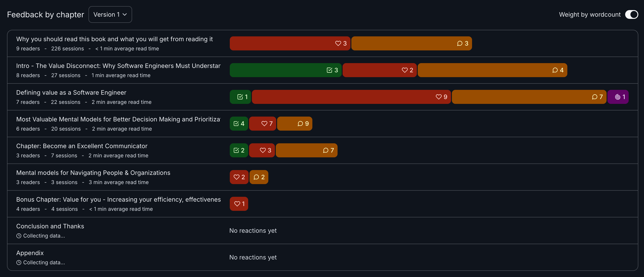This screenshot has width=644, height=277.
Task: Click comment icon in the first chapter's orange bar
Action: coord(460,43)
